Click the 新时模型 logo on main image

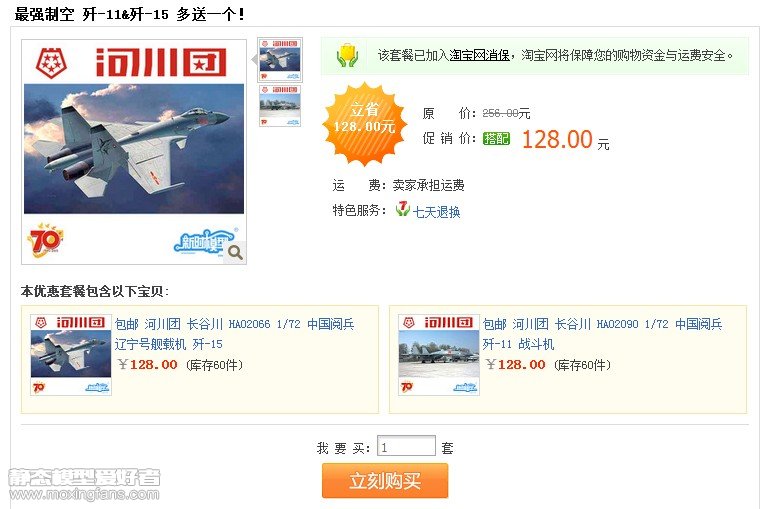click(202, 241)
